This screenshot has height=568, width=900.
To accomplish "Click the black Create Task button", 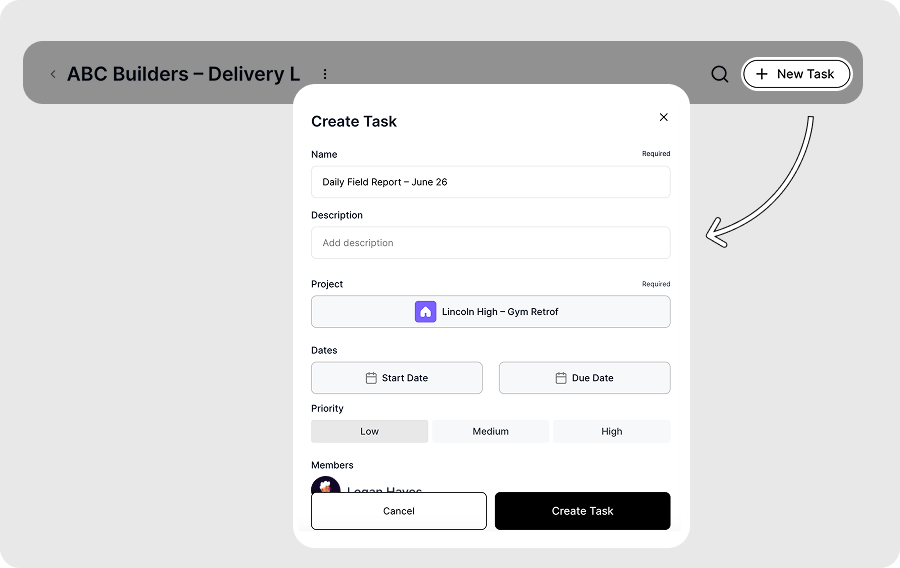I will pos(582,511).
